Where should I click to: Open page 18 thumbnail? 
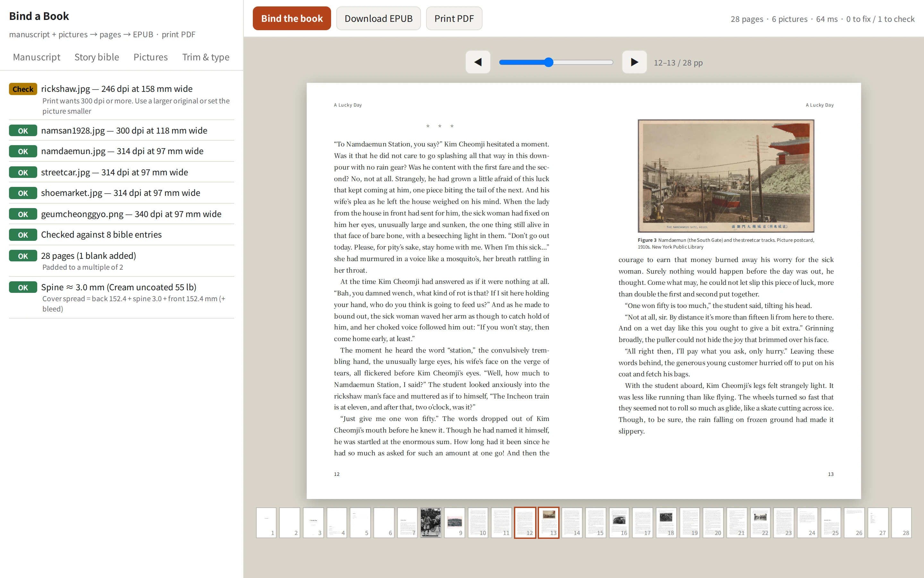point(666,522)
